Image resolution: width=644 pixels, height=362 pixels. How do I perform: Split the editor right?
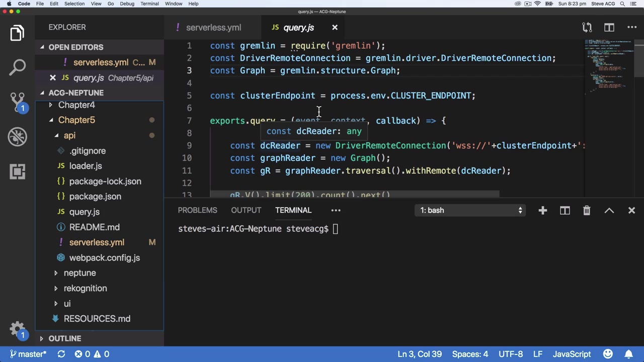pyautogui.click(x=609, y=28)
